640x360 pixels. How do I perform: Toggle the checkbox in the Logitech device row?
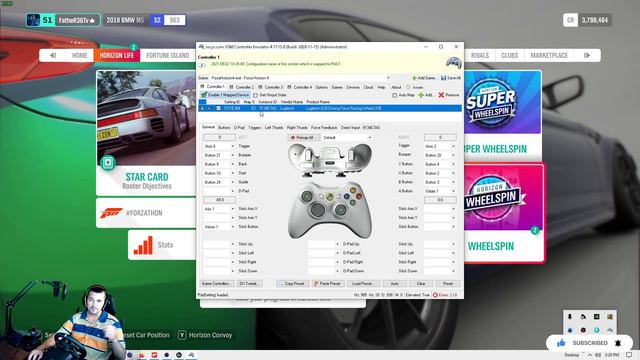(218, 109)
